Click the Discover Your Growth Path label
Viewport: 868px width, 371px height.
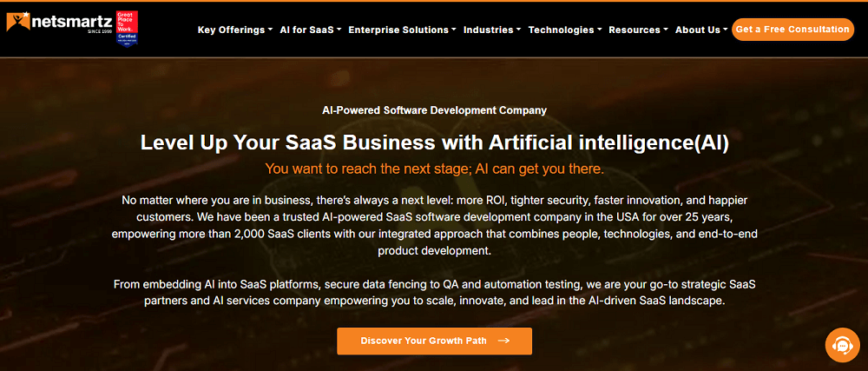click(x=424, y=341)
